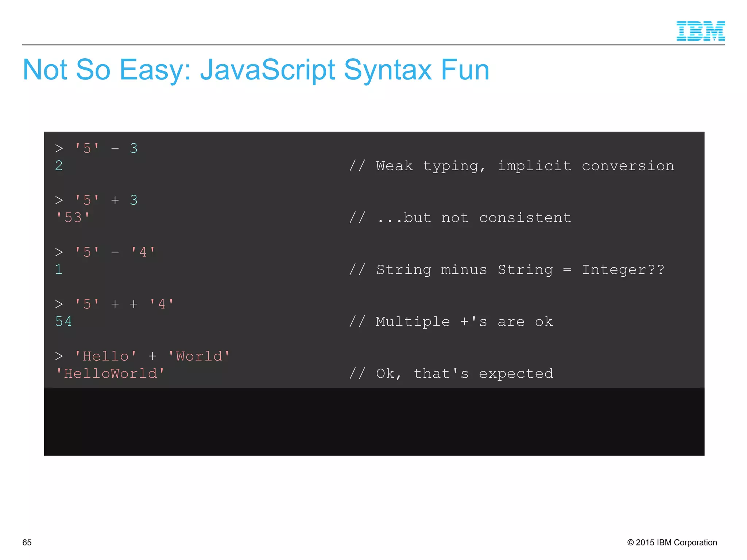Select the code line '5' - '4'
Viewport: 747px width, 560px height.
pyautogui.click(x=105, y=252)
